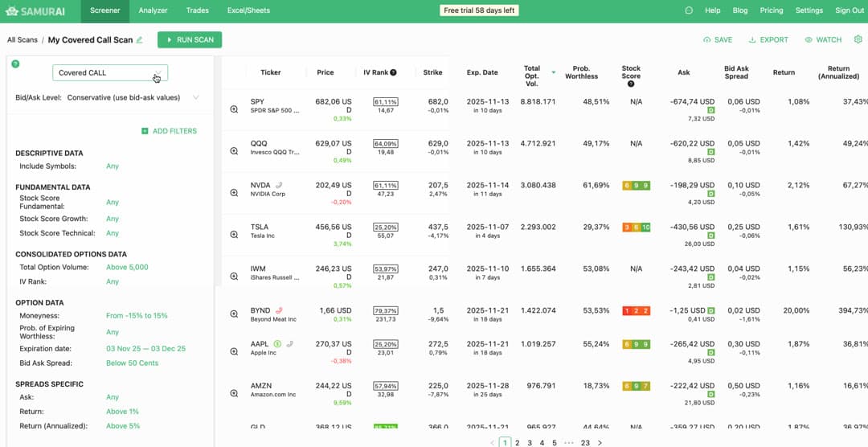Edit the Expiration date range filter value
This screenshot has width=868, height=447.
pyautogui.click(x=145, y=349)
